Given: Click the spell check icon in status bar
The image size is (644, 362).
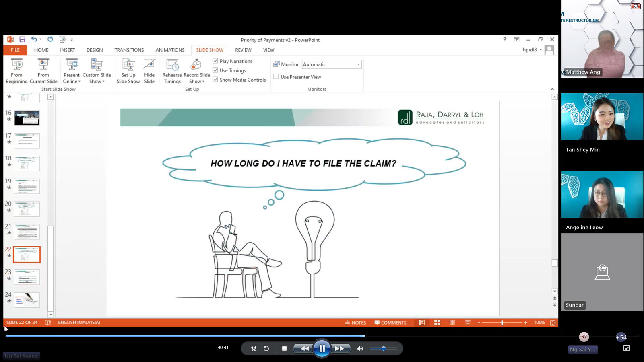Looking at the screenshot, I should 48,323.
